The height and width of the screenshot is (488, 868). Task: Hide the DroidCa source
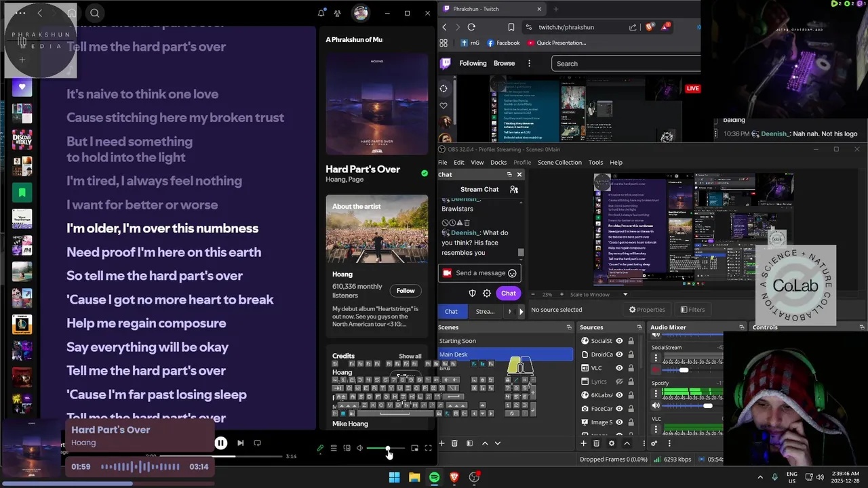[619, 354]
